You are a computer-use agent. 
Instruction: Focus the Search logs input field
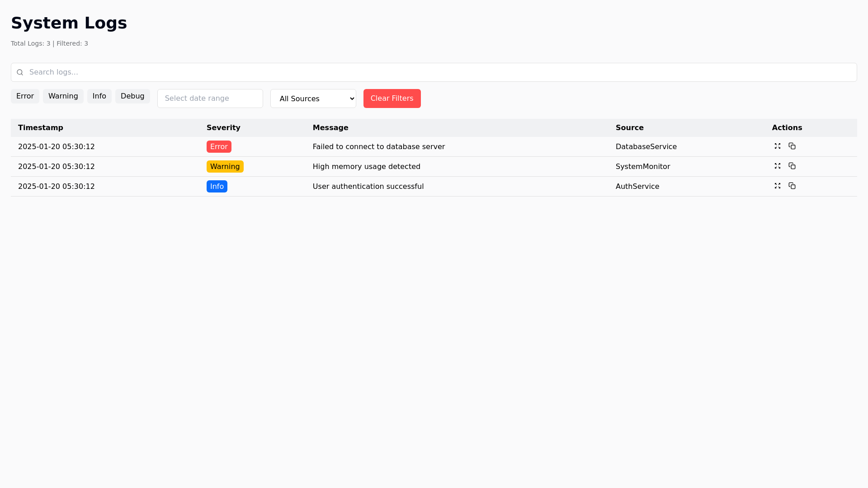coord(434,72)
